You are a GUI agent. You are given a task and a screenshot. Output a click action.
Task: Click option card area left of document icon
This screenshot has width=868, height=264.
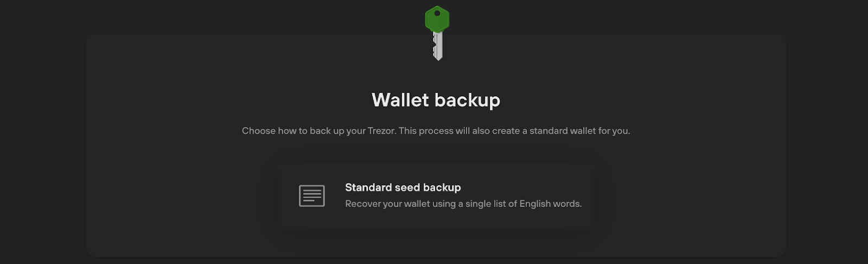click(289, 196)
